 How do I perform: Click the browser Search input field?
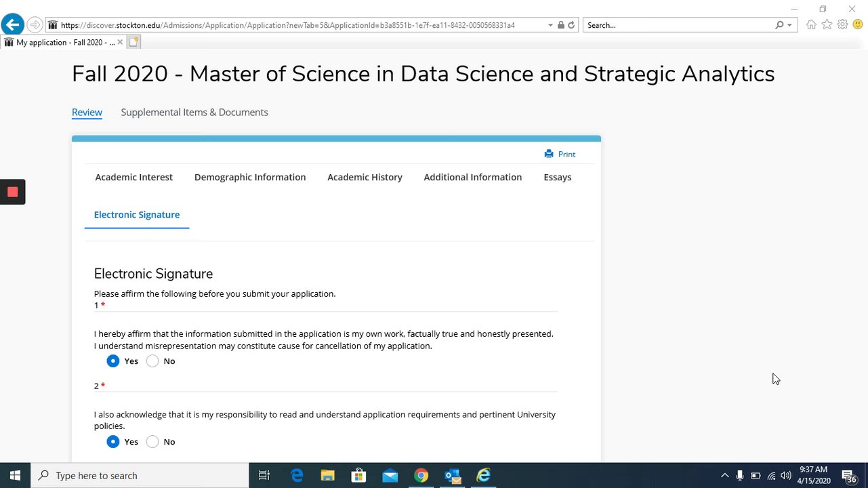[678, 25]
